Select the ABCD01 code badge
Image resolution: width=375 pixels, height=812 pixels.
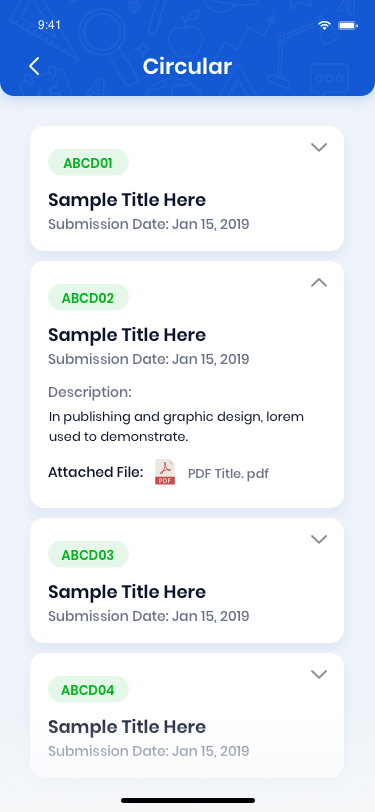coord(88,163)
